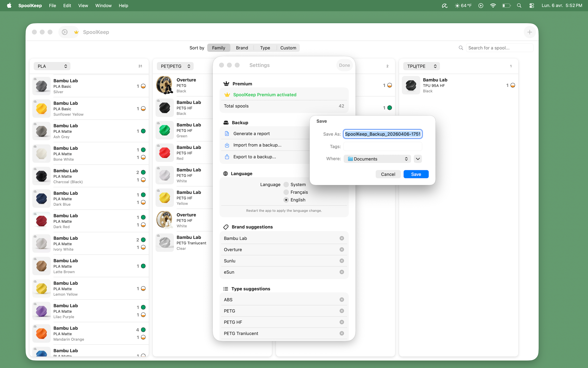This screenshot has height=368, width=588.
Task: Choose save location from Documents dropdown
Action: 377,159
